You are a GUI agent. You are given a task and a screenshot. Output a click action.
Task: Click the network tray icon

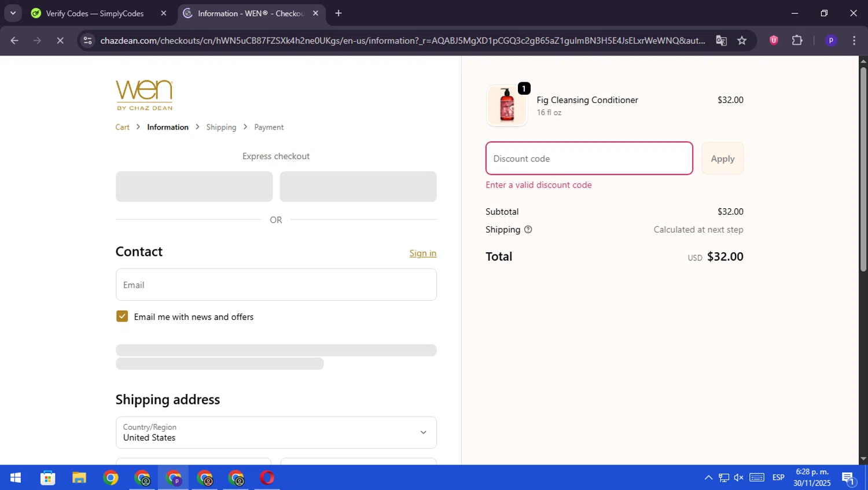pyautogui.click(x=724, y=478)
